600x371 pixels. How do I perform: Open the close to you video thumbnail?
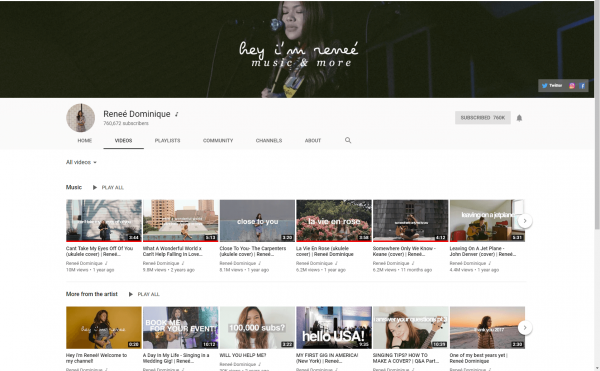(257, 220)
